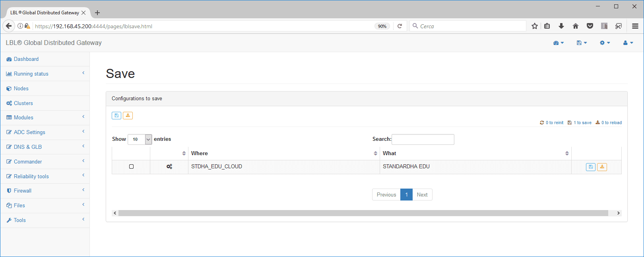Click the Clusters gears icon in sidebar
This screenshot has width=644, height=257.
point(9,103)
